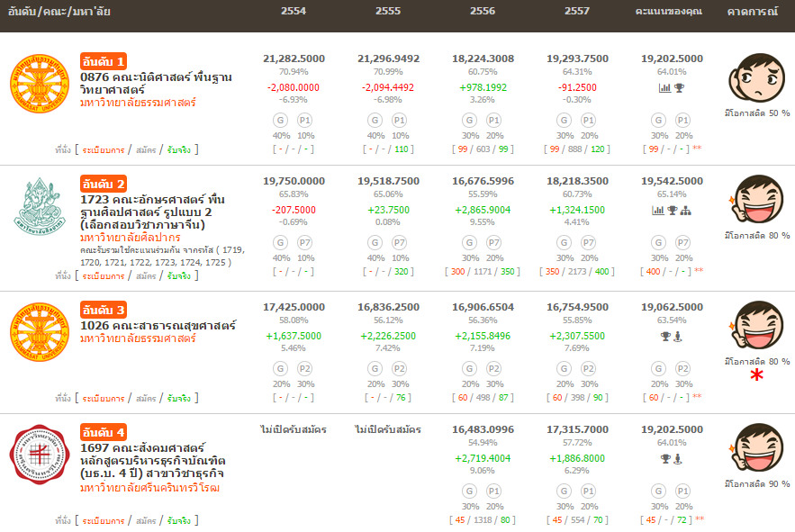Click the score 18,224.3008
Screen dimensions: 795x532
[483, 59]
